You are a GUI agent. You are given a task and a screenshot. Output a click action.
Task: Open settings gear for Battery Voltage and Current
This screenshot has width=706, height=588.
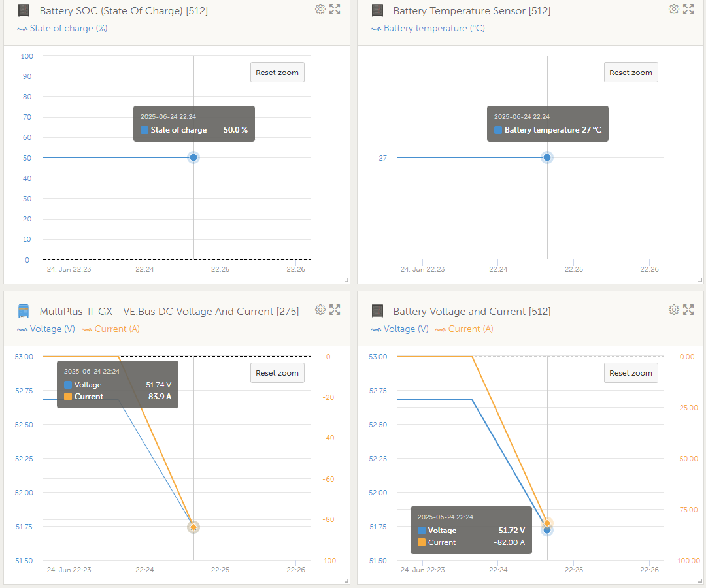tap(674, 310)
